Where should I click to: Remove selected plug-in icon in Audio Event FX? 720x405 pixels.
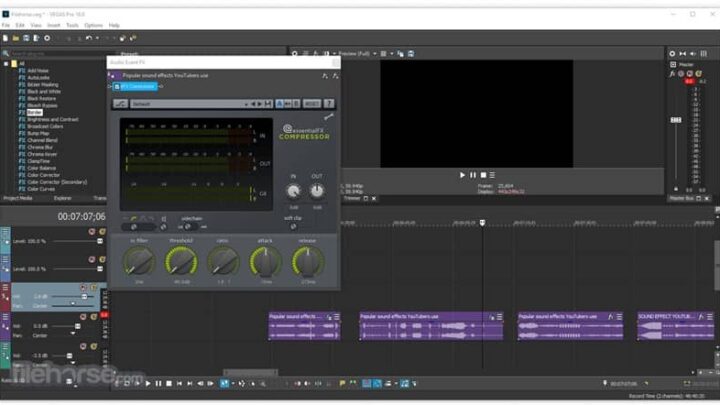coord(335,76)
